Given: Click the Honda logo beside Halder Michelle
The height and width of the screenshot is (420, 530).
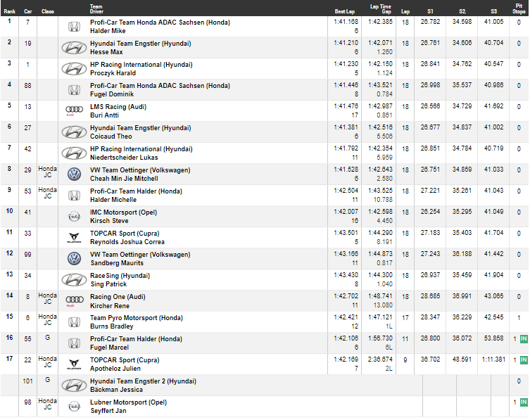Looking at the screenshot, I should [74, 196].
